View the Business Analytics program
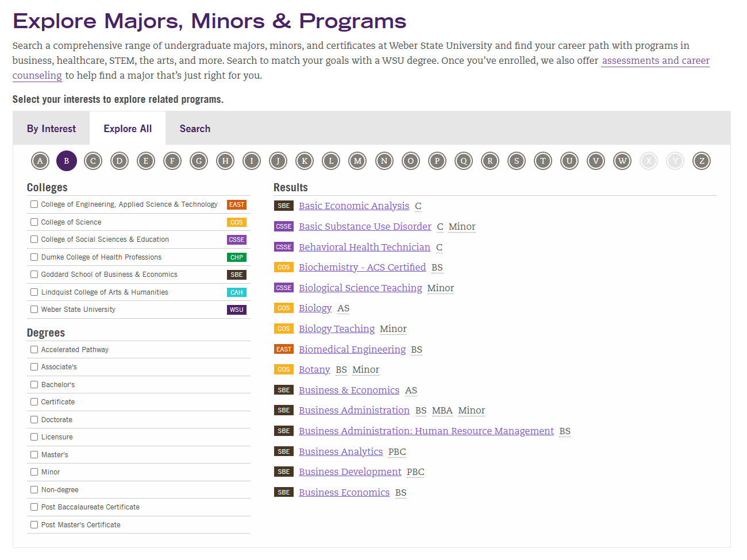 [x=341, y=451]
